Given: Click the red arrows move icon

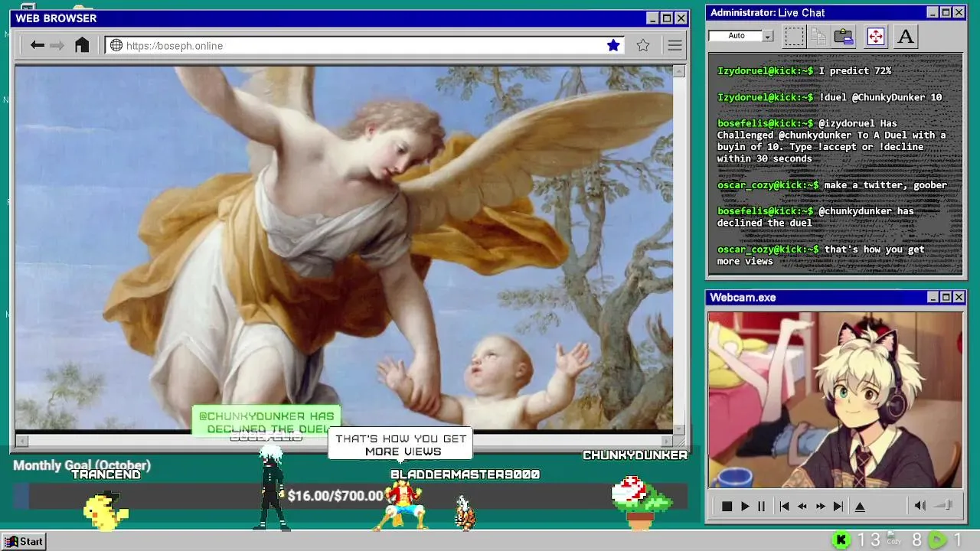Looking at the screenshot, I should tap(876, 36).
